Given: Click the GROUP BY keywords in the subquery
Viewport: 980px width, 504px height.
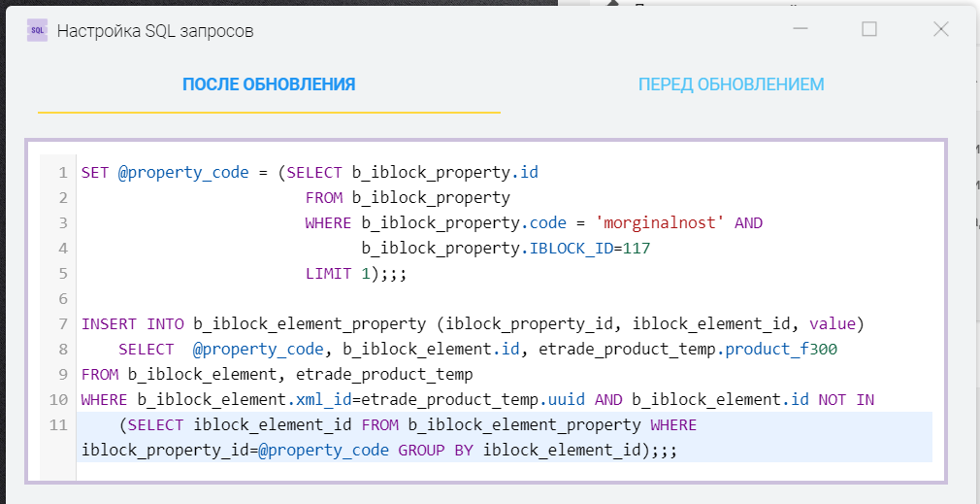Looking at the screenshot, I should click(436, 451).
